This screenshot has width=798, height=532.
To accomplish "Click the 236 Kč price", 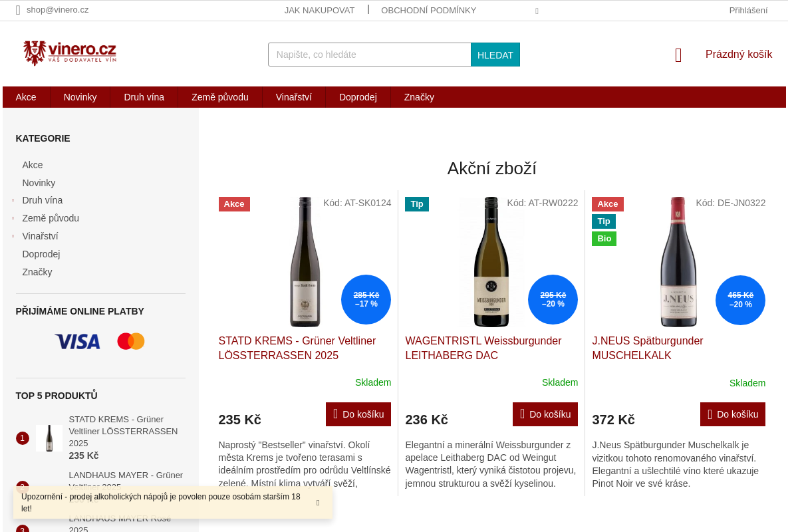I will click(427, 420).
